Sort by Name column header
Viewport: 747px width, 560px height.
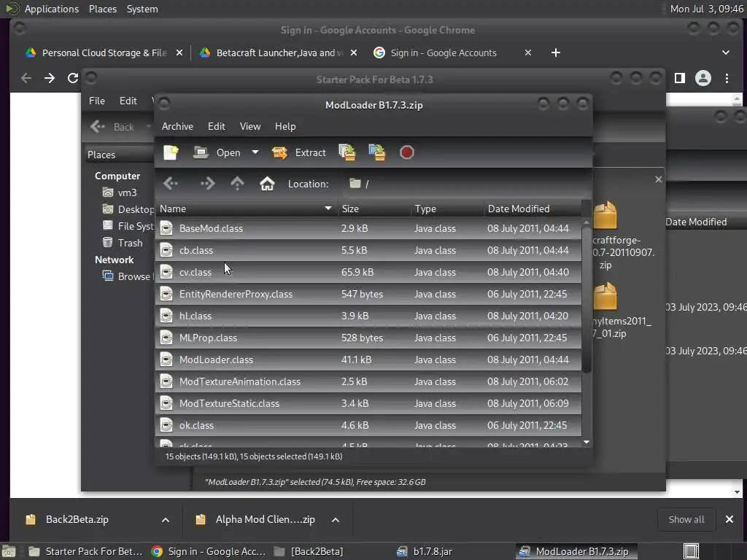coord(246,209)
